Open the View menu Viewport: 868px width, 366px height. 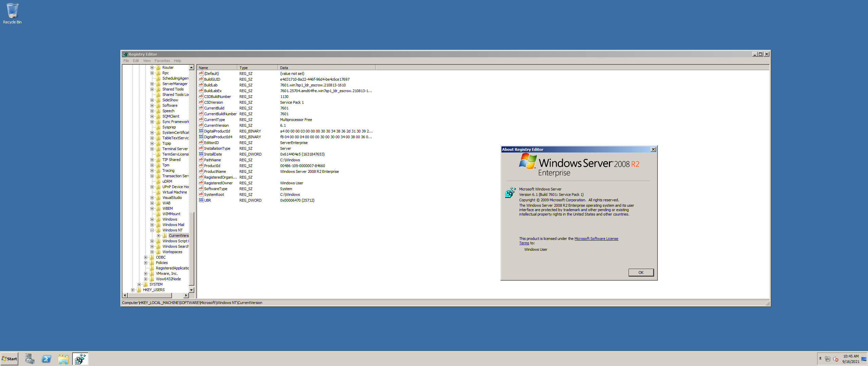147,61
